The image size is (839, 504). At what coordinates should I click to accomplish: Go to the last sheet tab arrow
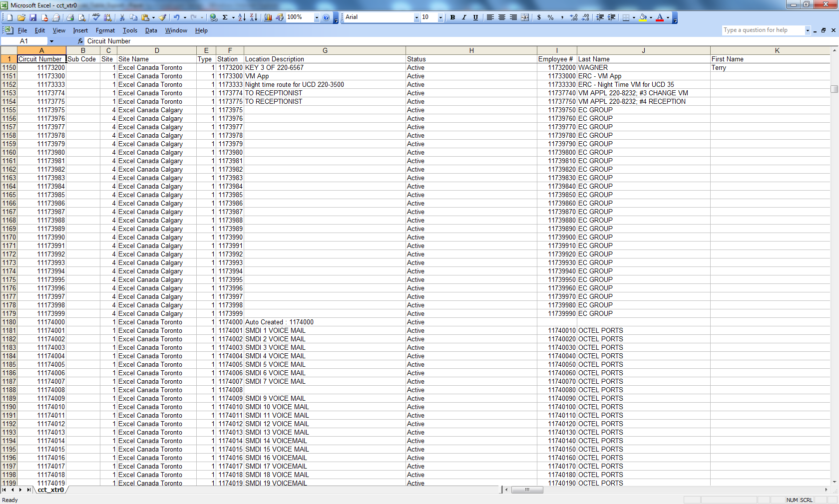(x=28, y=490)
